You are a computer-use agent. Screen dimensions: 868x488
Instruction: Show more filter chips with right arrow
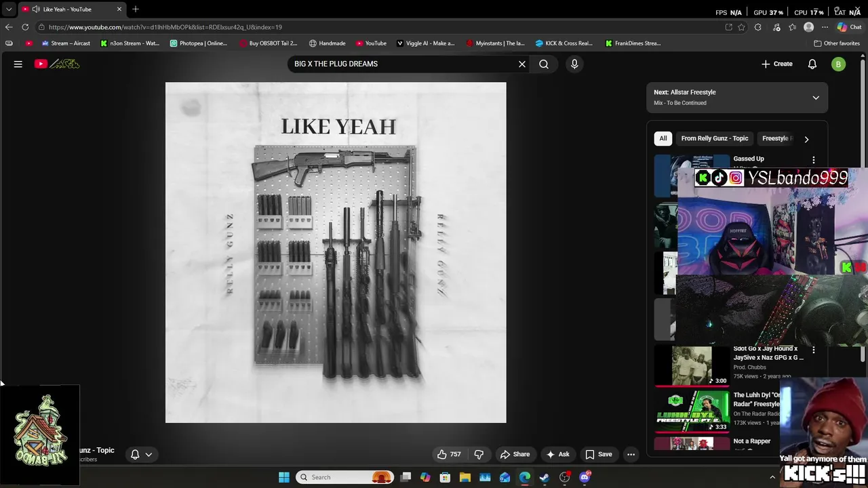point(806,139)
